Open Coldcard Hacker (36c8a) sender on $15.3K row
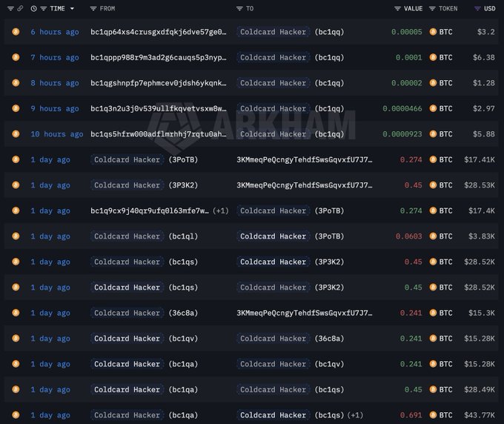The width and height of the screenshot is (504, 424). click(127, 313)
